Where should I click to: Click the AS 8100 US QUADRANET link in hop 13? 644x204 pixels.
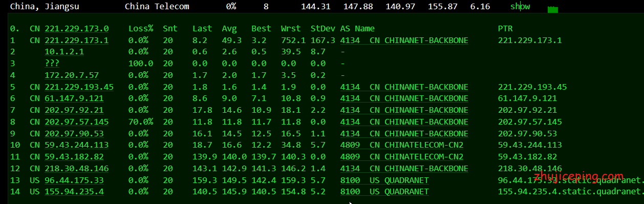pyautogui.click(x=384, y=180)
